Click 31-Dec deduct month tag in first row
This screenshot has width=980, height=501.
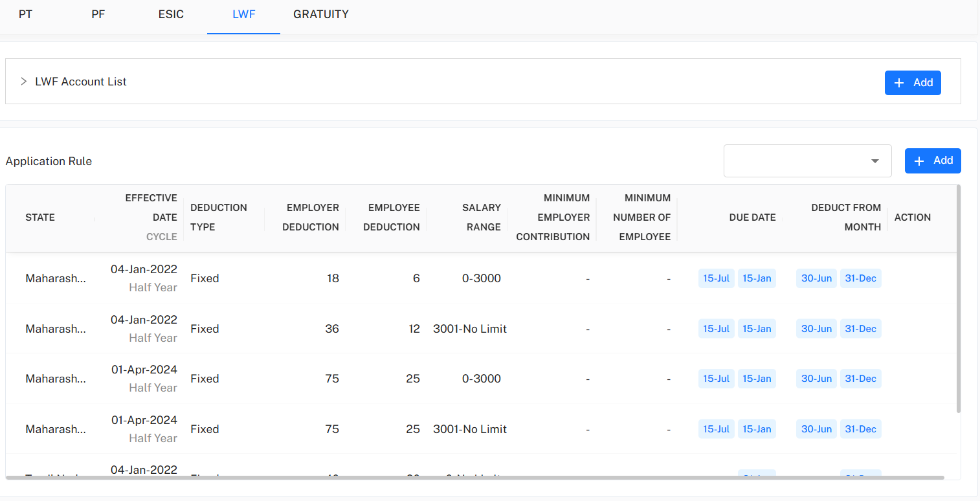click(860, 278)
